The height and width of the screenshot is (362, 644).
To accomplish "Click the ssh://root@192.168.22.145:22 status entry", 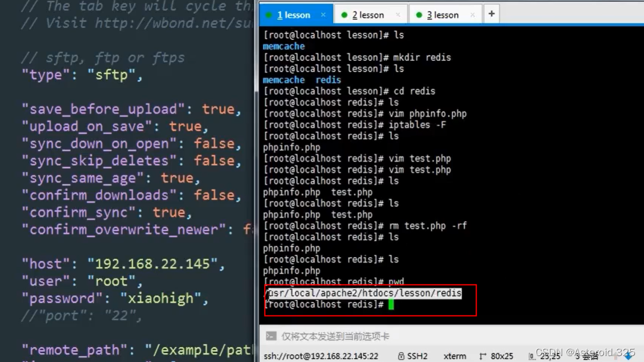I will coord(321,356).
